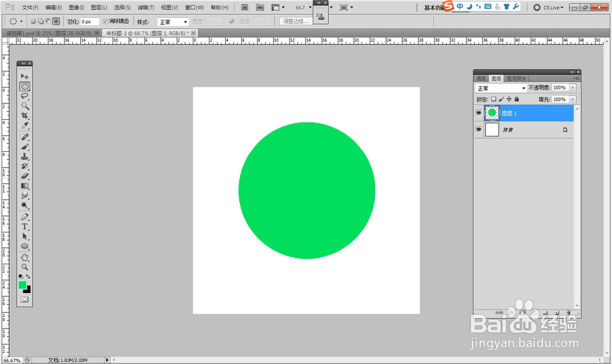Select the History Brush tool

pos(24,166)
